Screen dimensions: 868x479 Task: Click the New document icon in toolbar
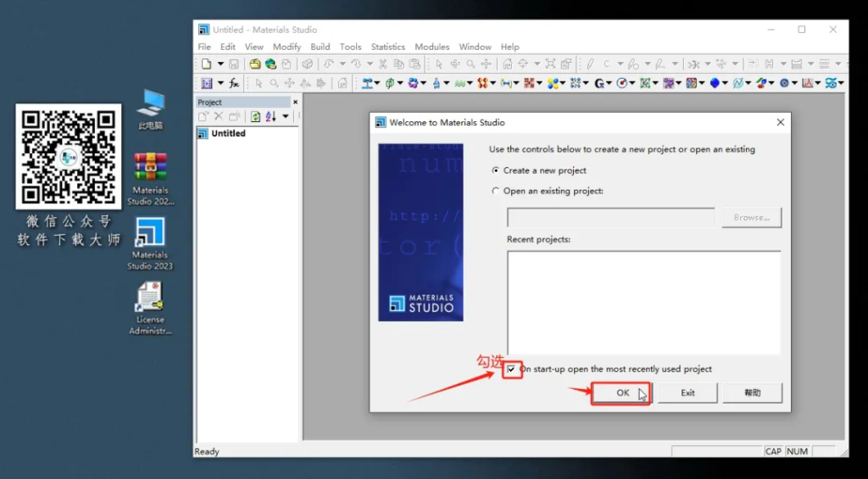206,64
